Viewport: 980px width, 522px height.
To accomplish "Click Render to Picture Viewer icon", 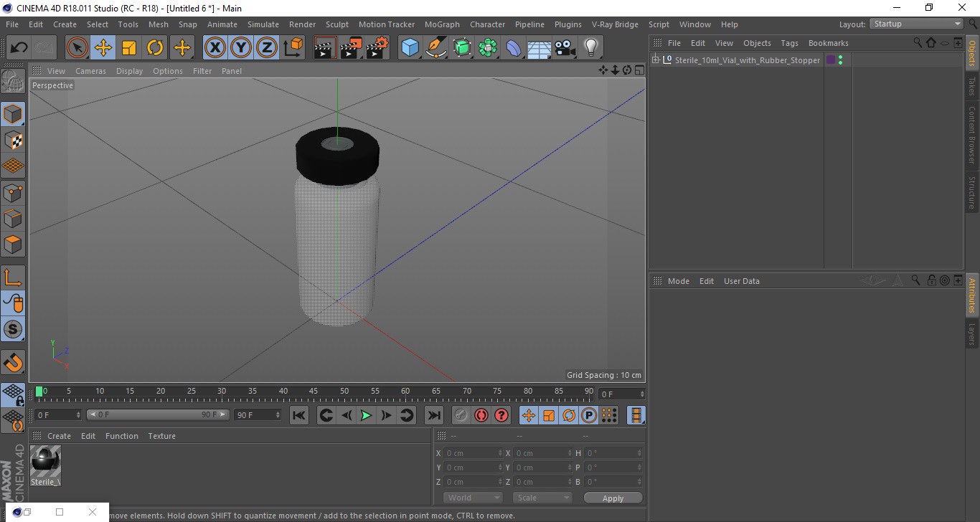I will (x=352, y=48).
